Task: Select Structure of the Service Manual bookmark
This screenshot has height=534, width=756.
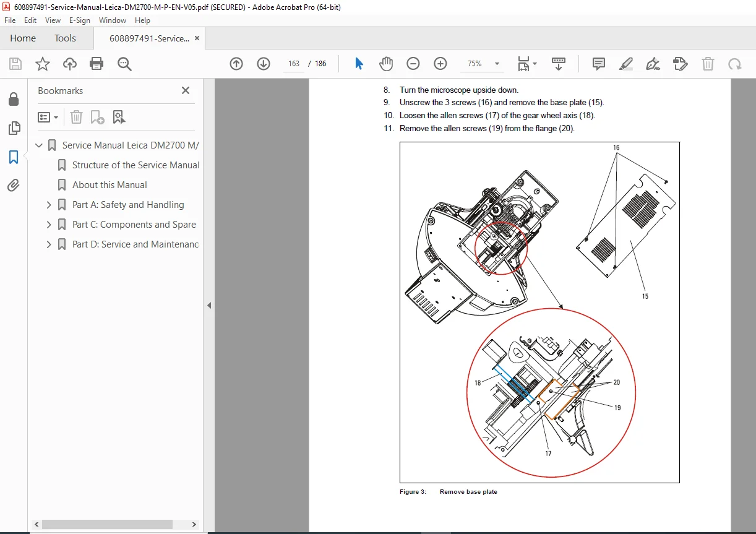Action: pyautogui.click(x=135, y=165)
